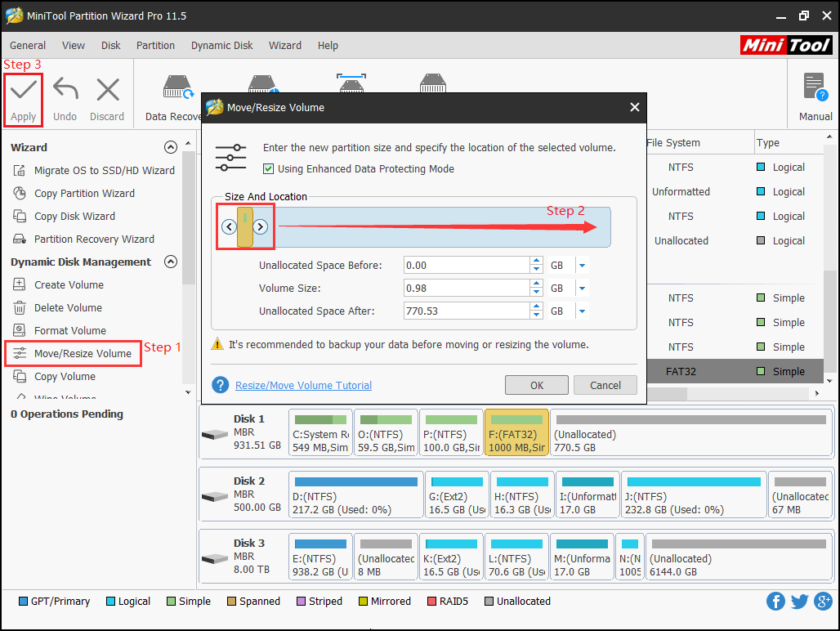Select G:(Ext2) partition on Disk 2

pos(457,495)
